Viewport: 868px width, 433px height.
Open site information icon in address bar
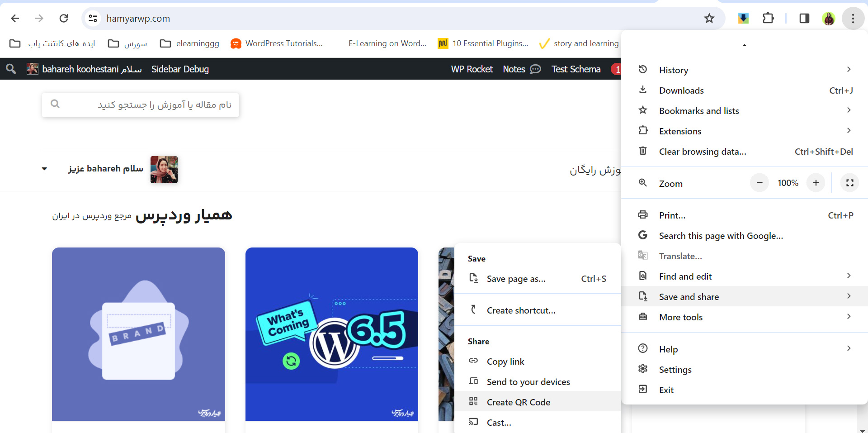(x=93, y=18)
